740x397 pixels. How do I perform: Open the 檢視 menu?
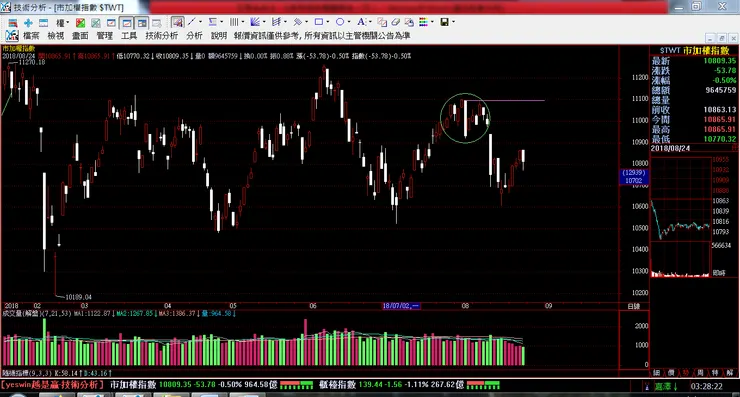tap(56, 35)
